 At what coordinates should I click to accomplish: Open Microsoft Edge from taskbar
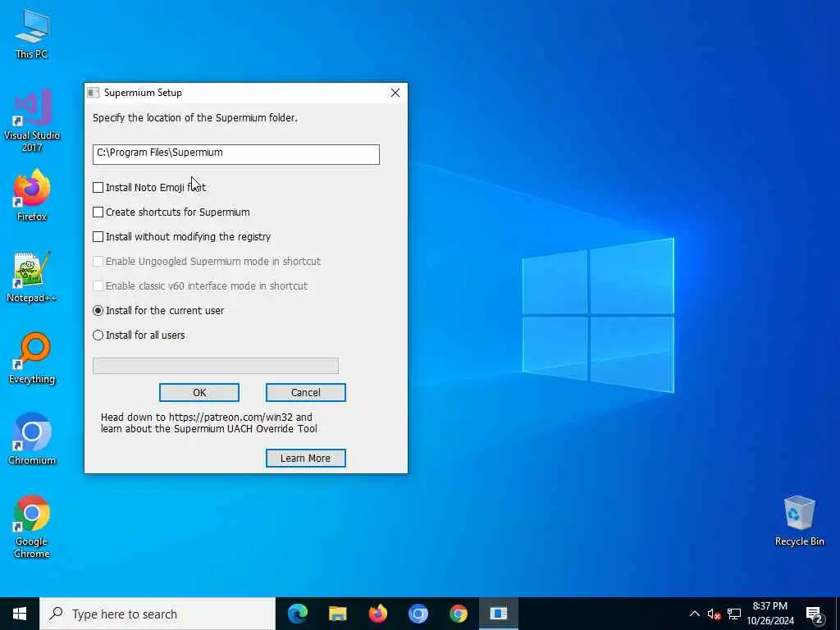coord(298,614)
